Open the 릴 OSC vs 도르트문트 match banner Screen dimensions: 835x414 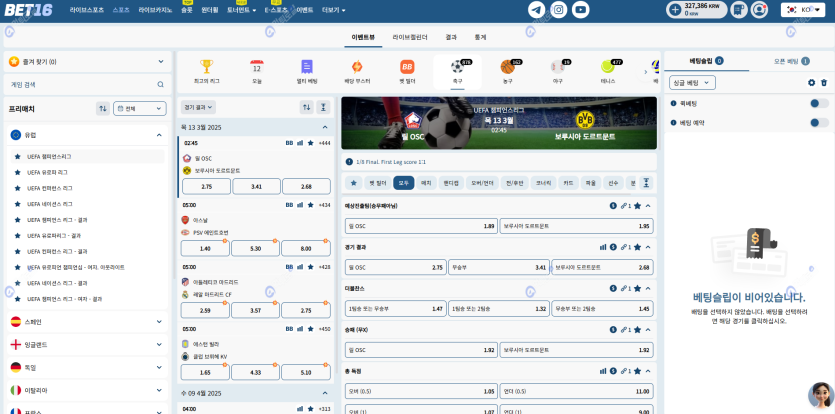[499, 123]
